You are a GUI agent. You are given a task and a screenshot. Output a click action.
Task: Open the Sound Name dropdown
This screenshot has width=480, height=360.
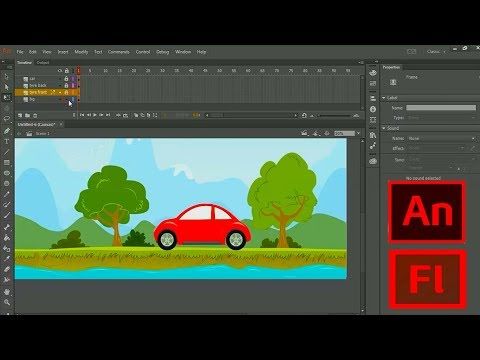[x=441, y=138]
